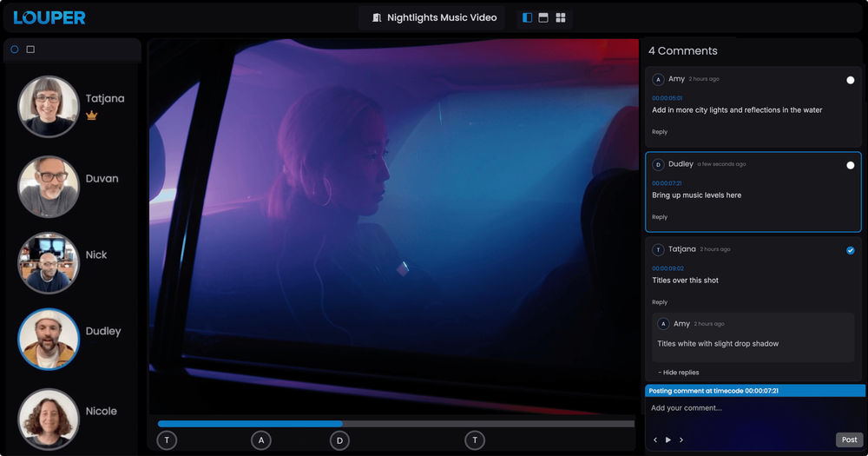The height and width of the screenshot is (456, 868).
Task: Step to next frame with right chevron
Action: (681, 440)
